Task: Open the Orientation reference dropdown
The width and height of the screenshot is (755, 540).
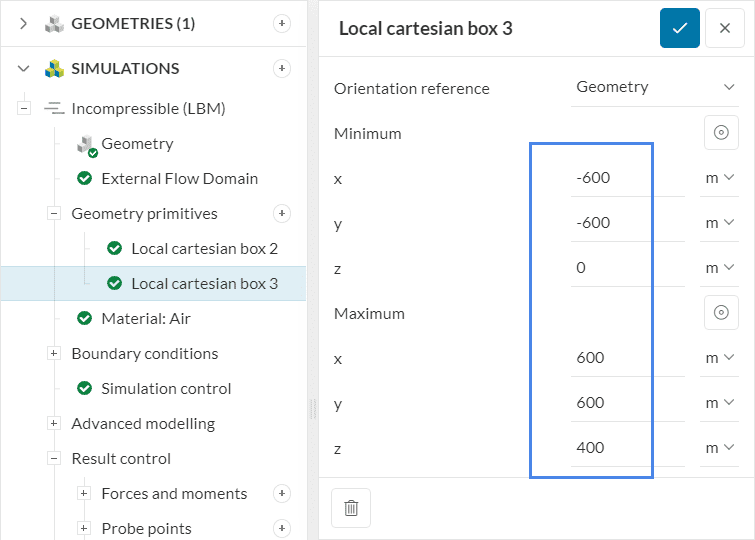Action: 655,87
